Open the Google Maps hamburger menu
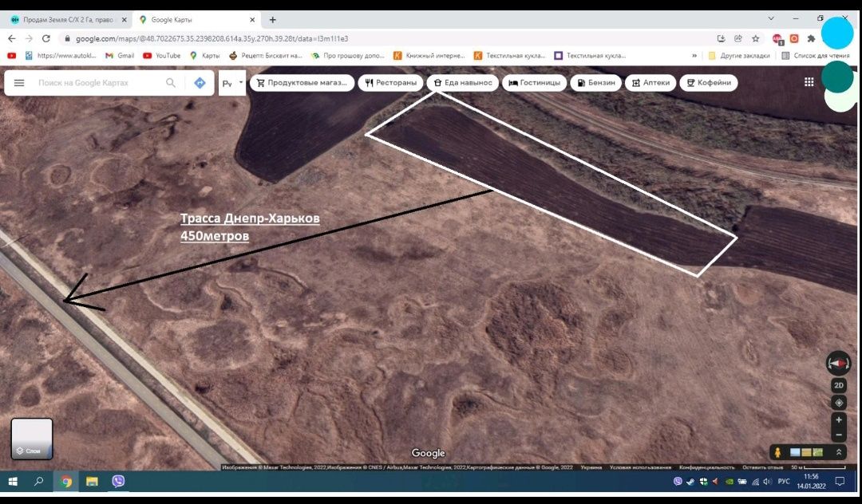 pos(19,83)
